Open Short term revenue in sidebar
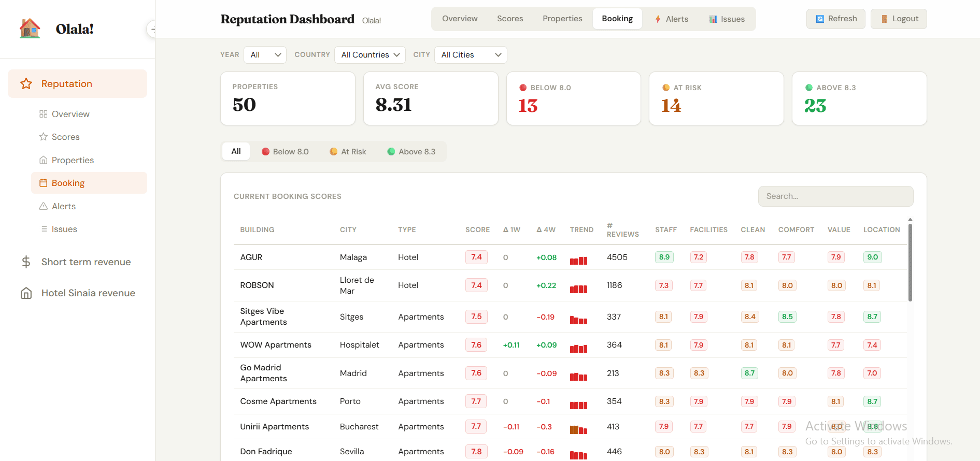The width and height of the screenshot is (980, 461). pos(78,262)
